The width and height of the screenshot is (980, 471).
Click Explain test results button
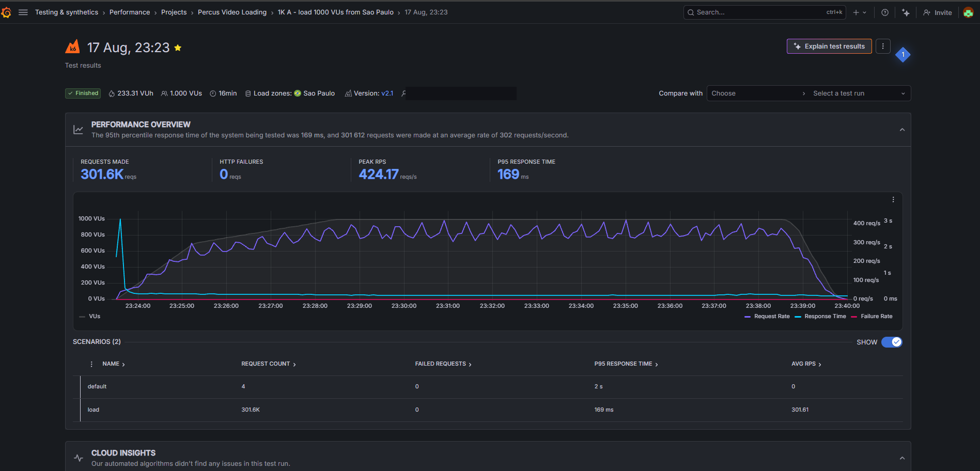(829, 46)
